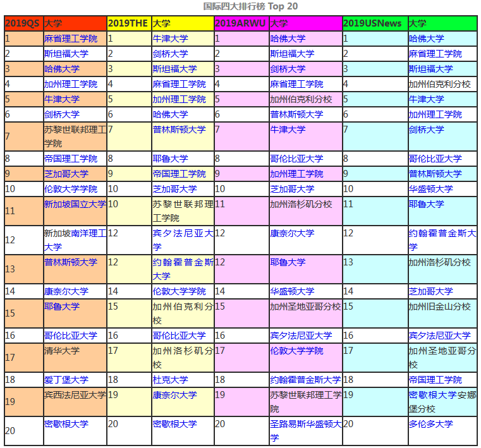Click 苏黎世联邦理工学院 text in THE column
This screenshot has width=481, height=448.
click(x=183, y=211)
